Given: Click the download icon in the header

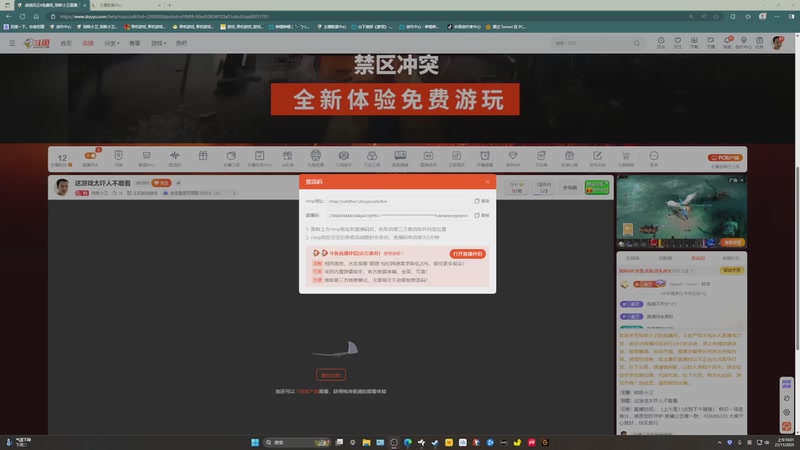Looking at the screenshot, I should pyautogui.click(x=694, y=42).
